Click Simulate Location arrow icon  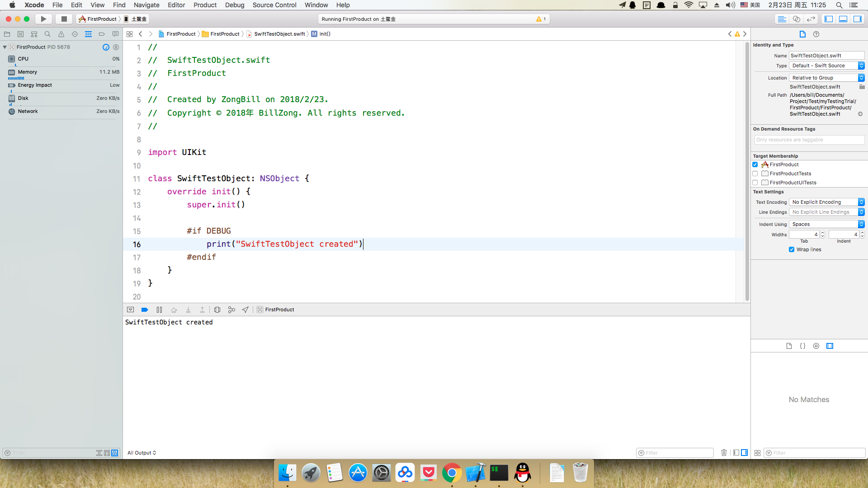245,310
